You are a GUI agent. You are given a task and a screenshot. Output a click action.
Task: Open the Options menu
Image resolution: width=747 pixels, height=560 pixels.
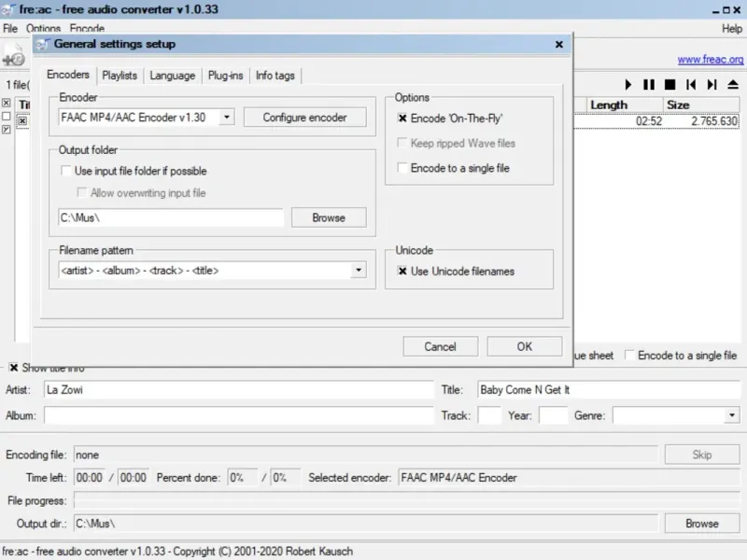[x=43, y=29]
